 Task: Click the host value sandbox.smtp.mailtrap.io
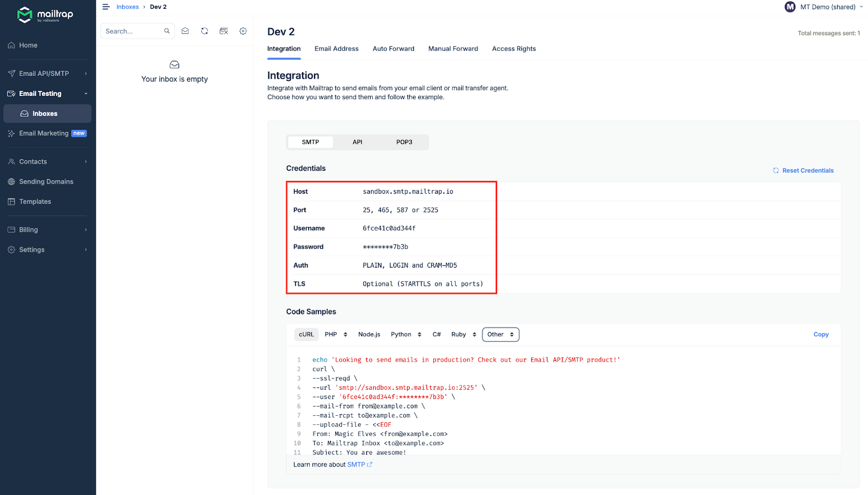tap(408, 192)
